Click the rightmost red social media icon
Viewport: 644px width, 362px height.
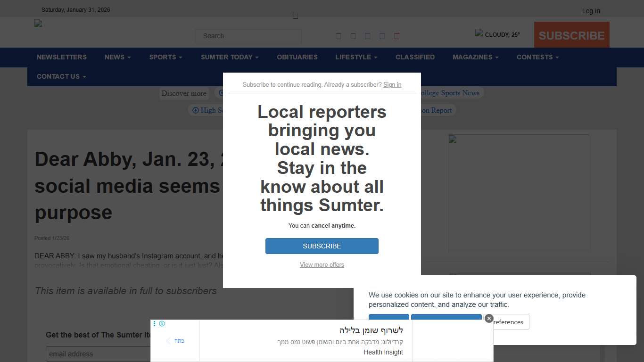396,35
